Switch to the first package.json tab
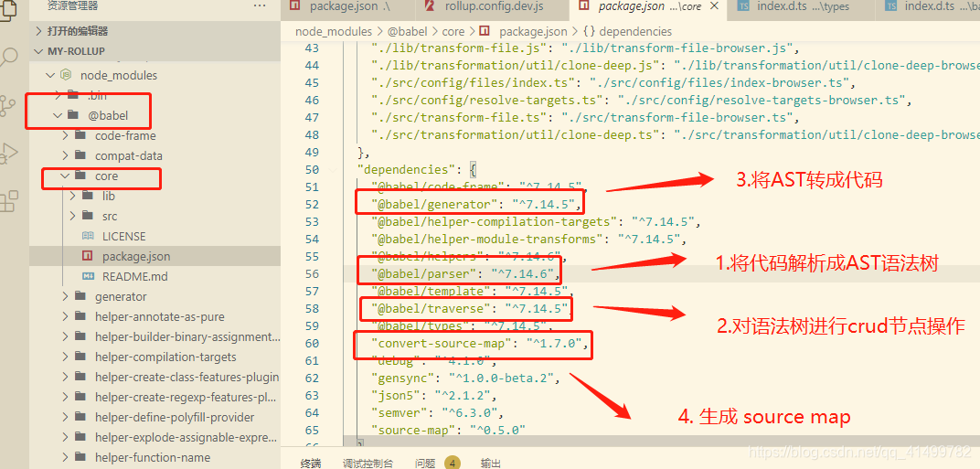 (x=349, y=6)
